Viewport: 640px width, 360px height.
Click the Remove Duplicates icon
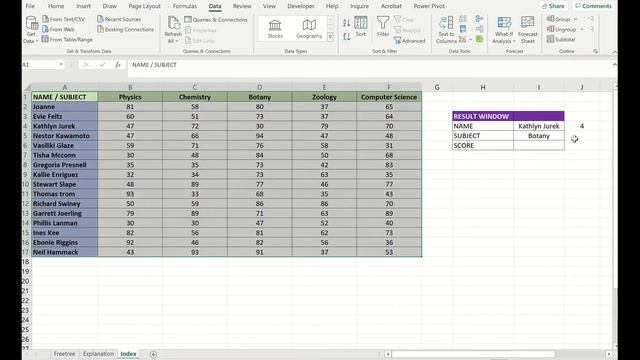[463, 29]
